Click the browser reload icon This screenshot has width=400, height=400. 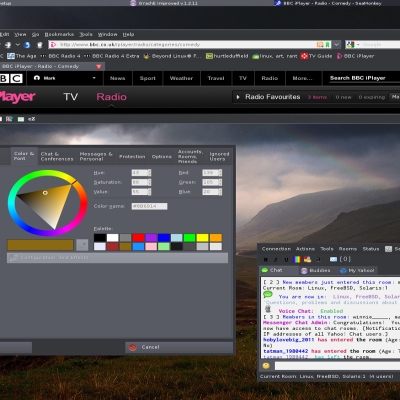click(x=27, y=45)
